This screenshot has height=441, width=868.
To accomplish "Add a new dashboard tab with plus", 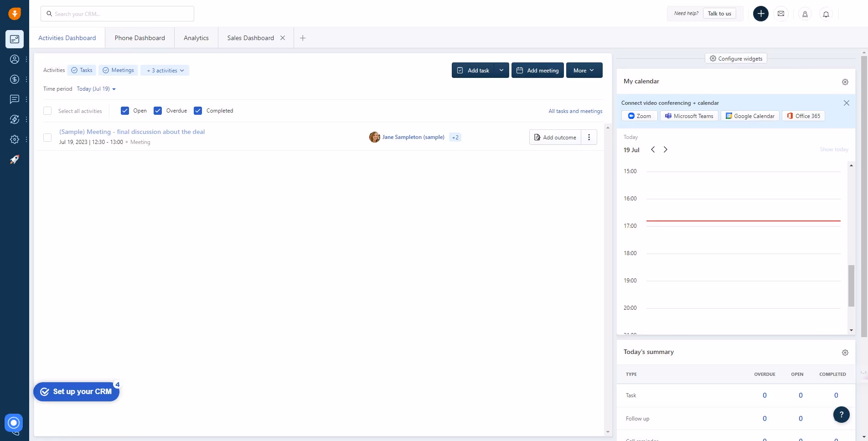I will tap(303, 38).
